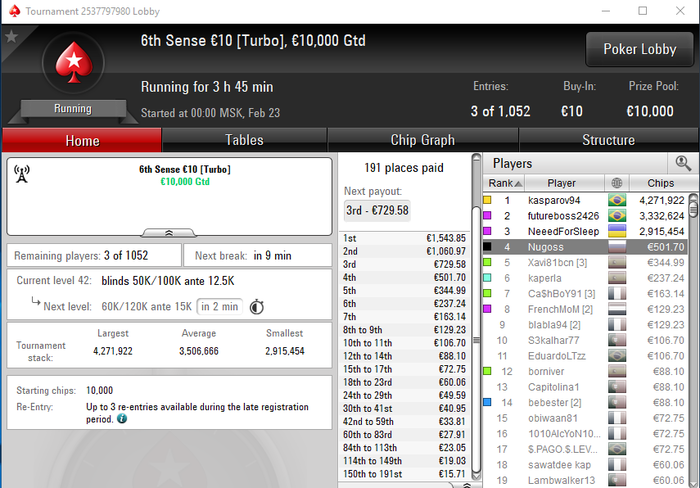
Task: Click the PokerStars spade logo
Action: pos(74,63)
